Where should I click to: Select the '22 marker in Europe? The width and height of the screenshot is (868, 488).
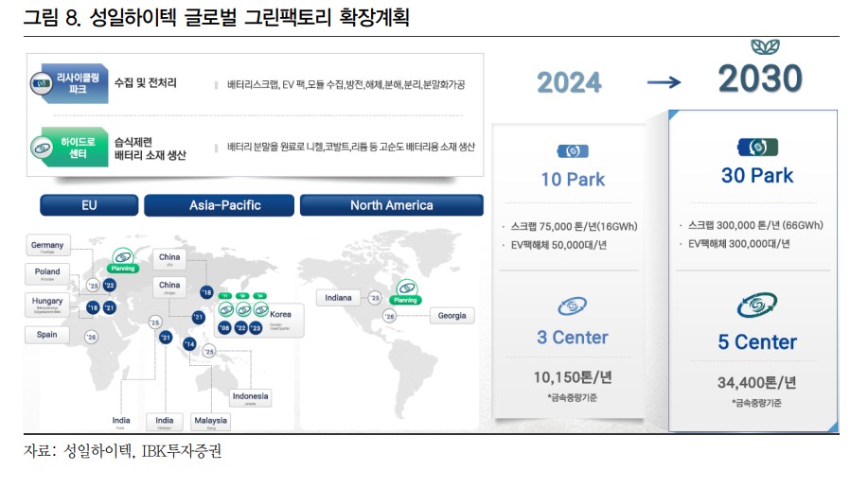coord(110,286)
